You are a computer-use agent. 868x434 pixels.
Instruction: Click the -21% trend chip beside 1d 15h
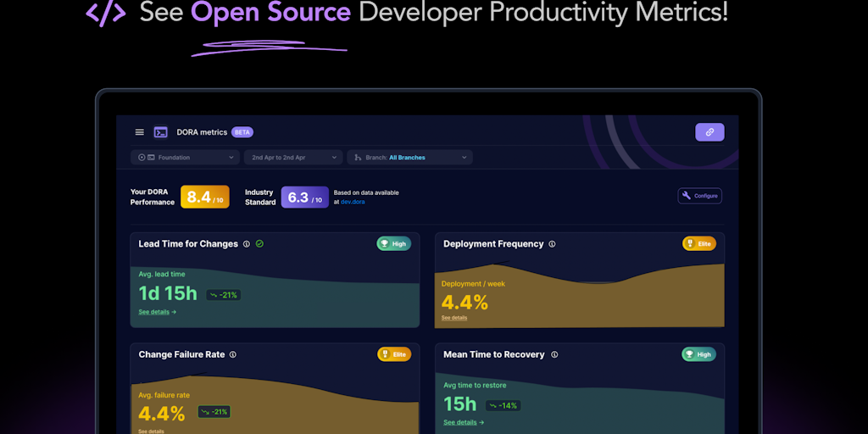(223, 295)
